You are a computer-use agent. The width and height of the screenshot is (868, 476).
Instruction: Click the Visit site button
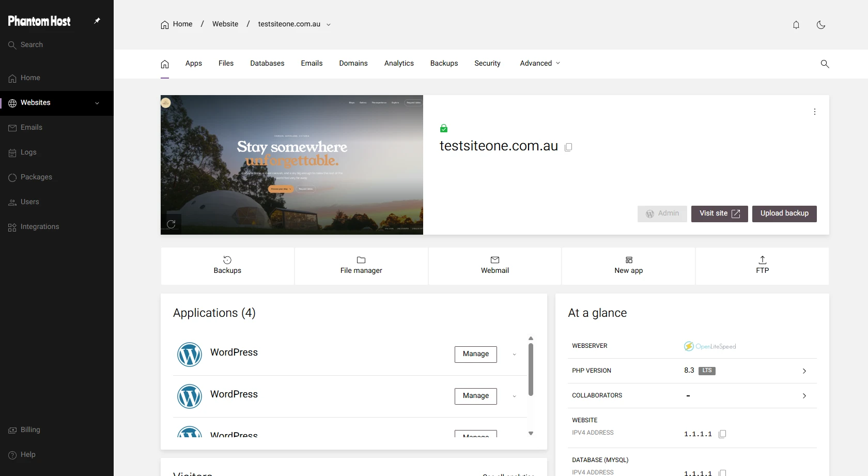point(719,214)
